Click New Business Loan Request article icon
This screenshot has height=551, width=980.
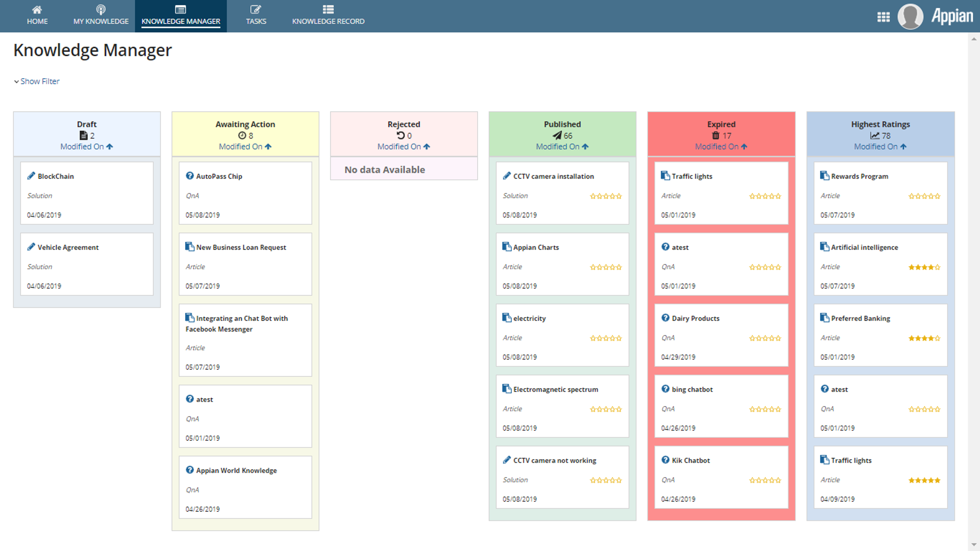(190, 247)
